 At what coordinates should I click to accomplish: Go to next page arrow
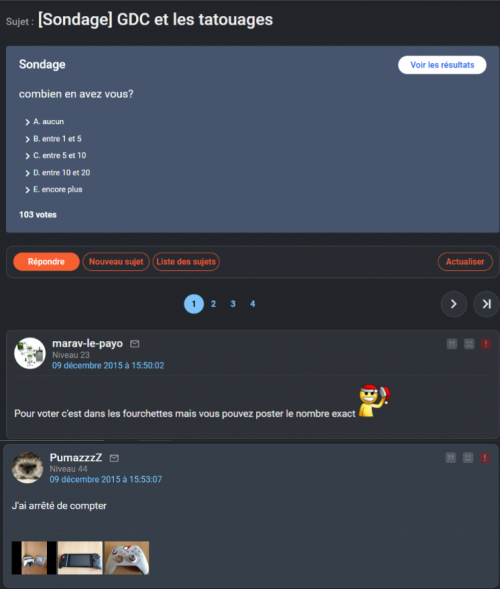pos(454,304)
